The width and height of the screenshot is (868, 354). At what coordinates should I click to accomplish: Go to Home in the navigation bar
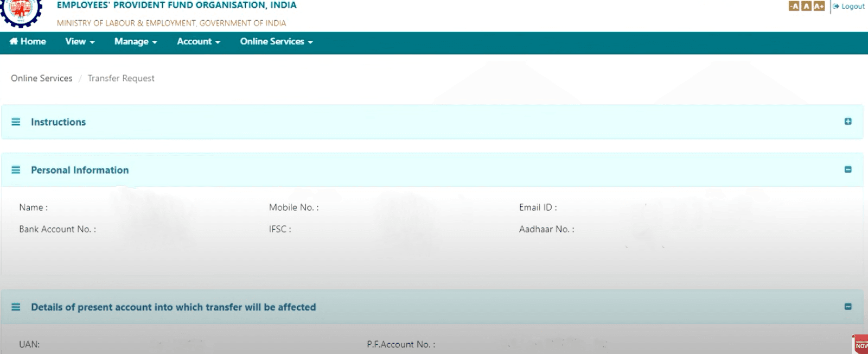pos(28,42)
